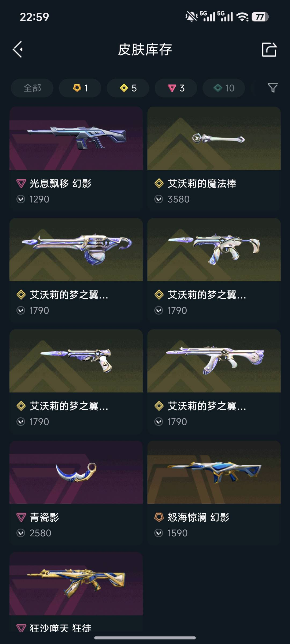Open 艾沃莉的魔法棒 wand thumbnail

[214, 138]
